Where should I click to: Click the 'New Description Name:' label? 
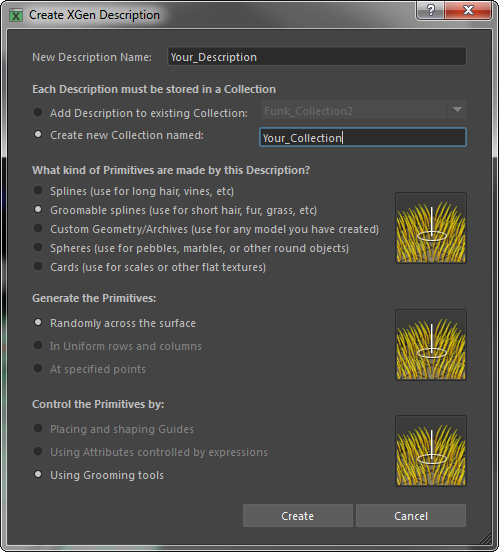(92, 57)
